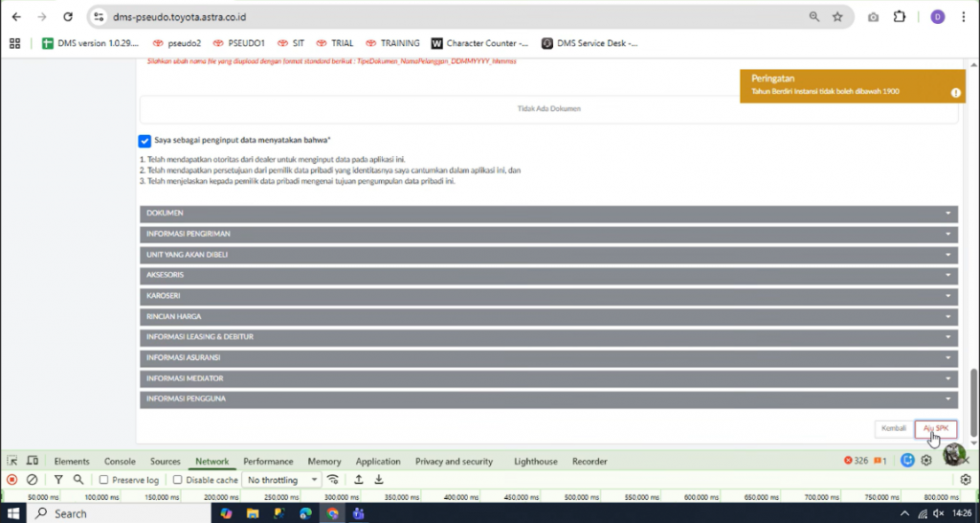Click the inspect element picker icon
Viewport: 980px width, 523px height.
(12, 461)
